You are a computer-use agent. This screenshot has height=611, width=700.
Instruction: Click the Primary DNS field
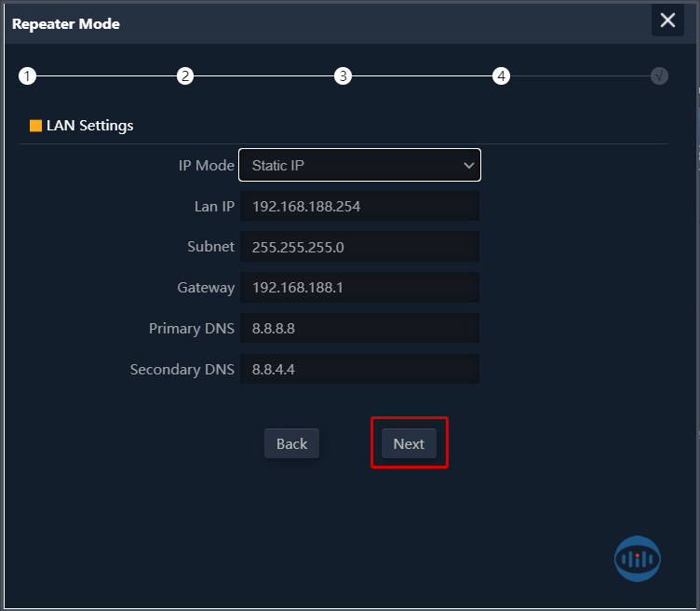359,329
